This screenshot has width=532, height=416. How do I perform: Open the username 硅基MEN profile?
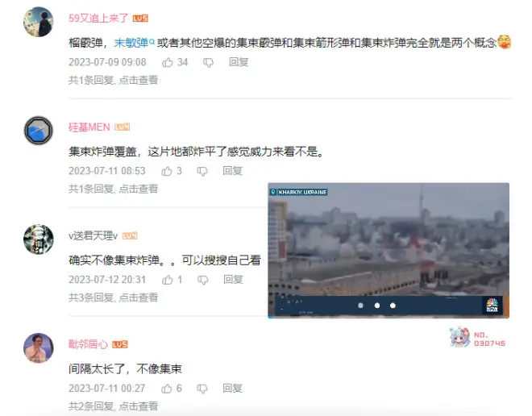pyautogui.click(x=89, y=127)
